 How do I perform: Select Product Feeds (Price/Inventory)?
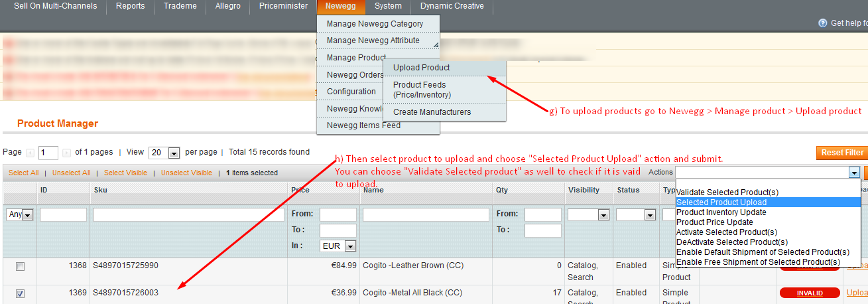click(x=444, y=90)
